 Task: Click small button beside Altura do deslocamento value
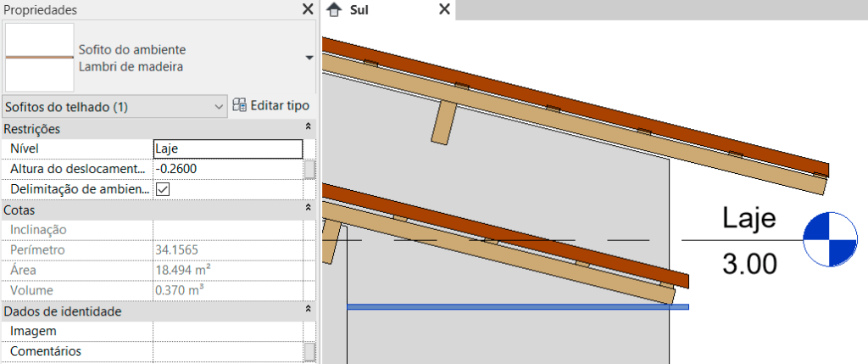point(309,169)
